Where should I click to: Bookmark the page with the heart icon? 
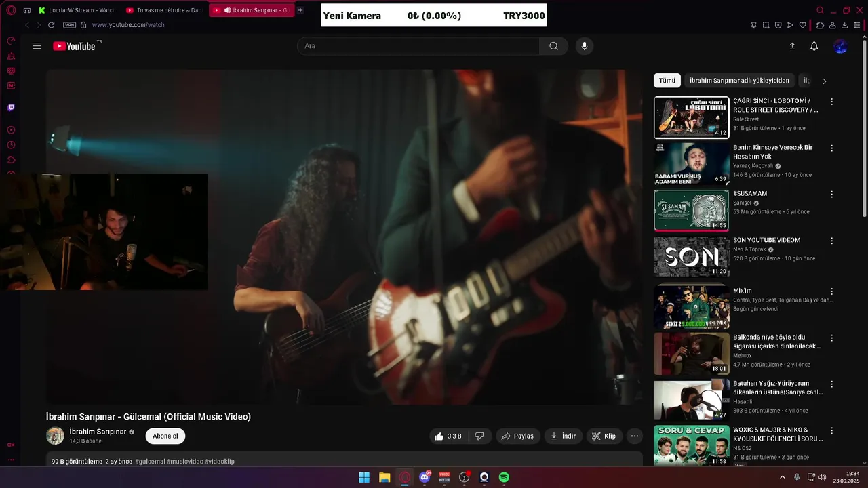802,25
